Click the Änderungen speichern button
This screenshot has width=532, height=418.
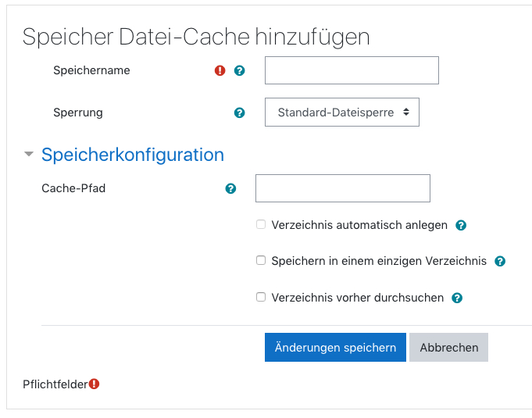click(335, 348)
